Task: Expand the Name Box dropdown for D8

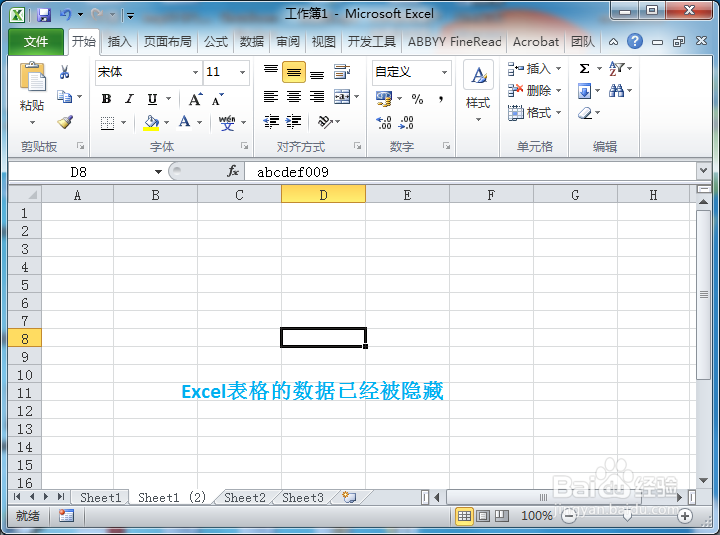Action: coord(158,172)
